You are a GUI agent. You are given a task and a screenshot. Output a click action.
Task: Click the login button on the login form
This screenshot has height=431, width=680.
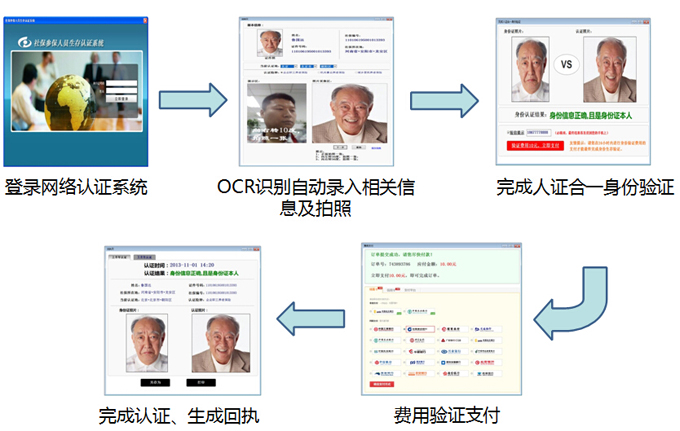click(121, 98)
